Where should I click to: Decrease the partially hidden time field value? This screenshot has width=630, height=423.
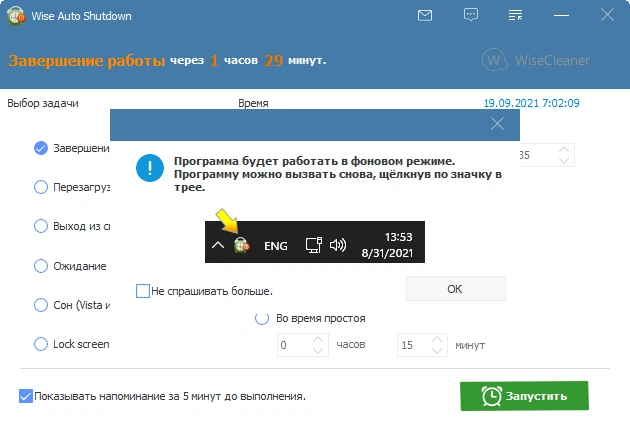tap(564, 160)
